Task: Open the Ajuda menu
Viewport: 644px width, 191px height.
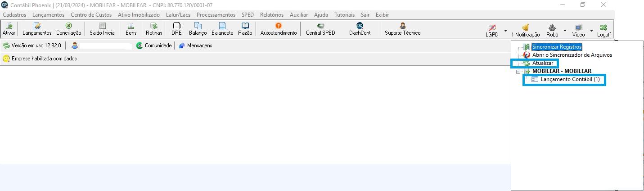Action: click(321, 15)
